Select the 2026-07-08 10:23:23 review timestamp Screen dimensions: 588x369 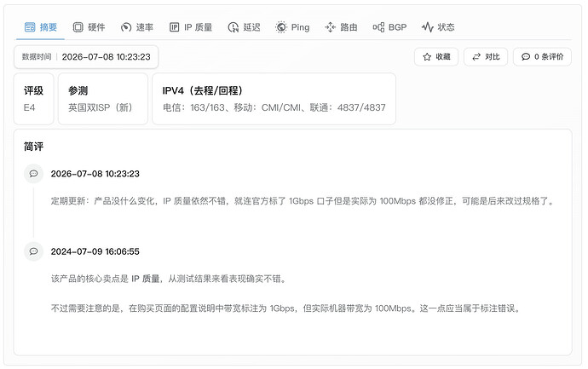(x=95, y=174)
